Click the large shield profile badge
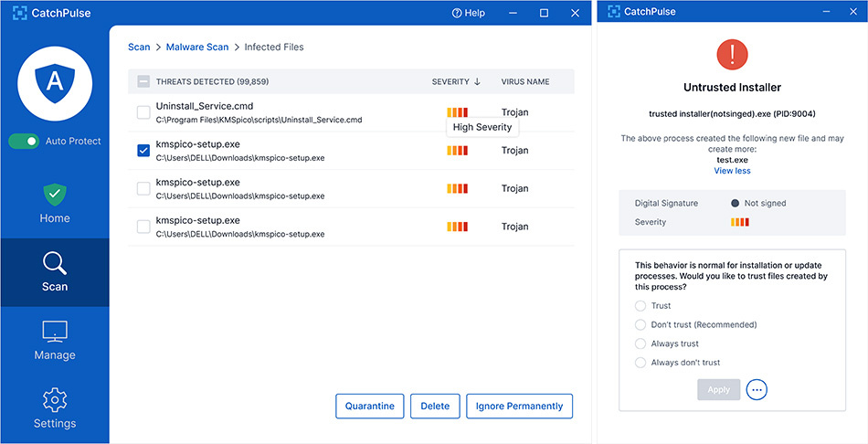 coord(54,84)
